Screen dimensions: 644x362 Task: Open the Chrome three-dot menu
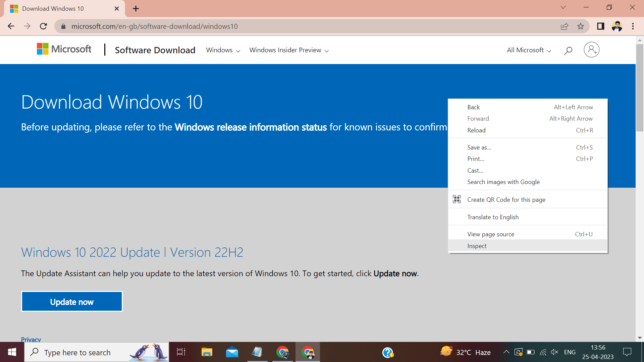pos(633,26)
